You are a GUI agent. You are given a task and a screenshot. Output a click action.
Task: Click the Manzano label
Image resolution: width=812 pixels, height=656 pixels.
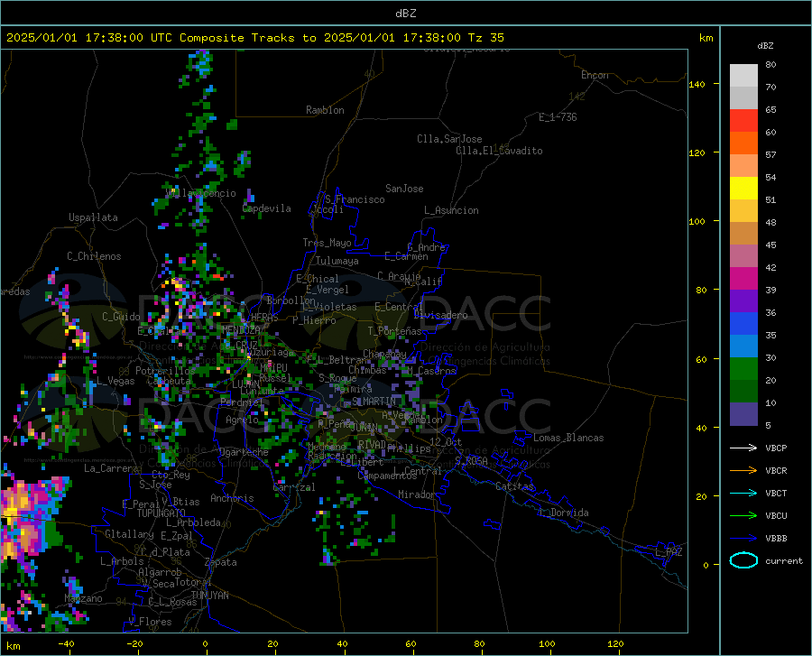tap(83, 598)
